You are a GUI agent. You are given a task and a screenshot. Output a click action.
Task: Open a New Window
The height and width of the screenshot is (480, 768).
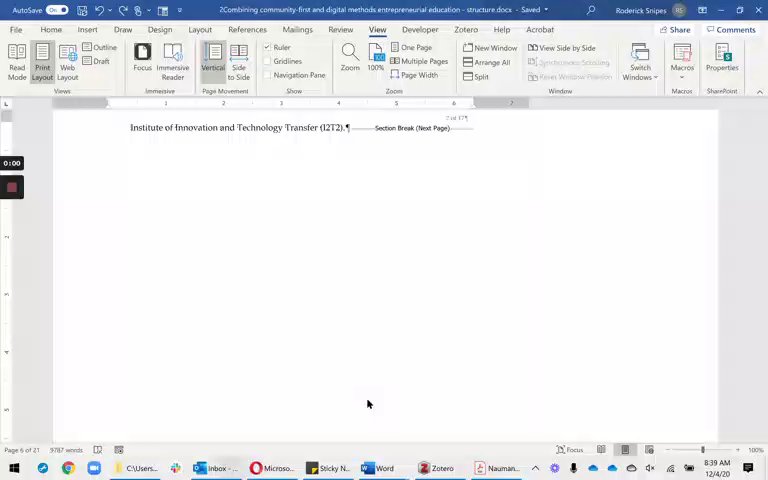[490, 48]
